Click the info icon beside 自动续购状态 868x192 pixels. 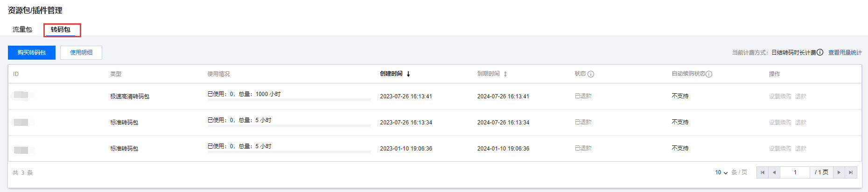709,74
